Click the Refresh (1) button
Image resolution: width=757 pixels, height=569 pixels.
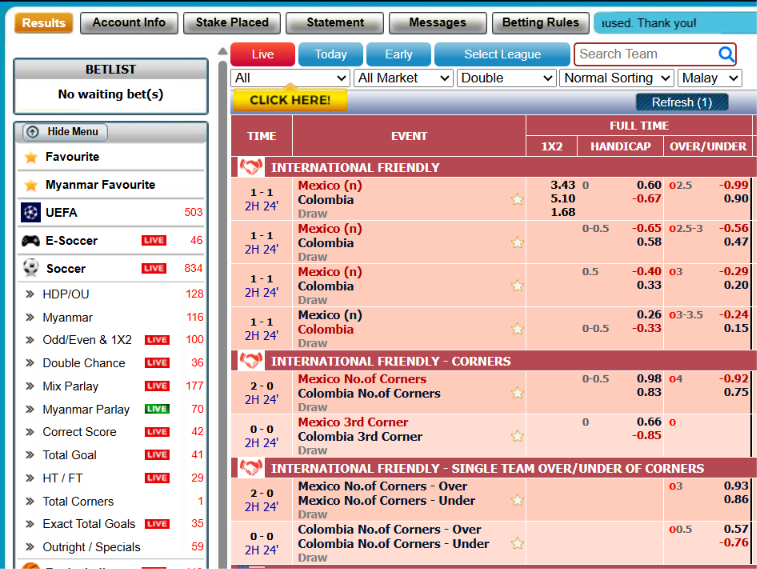682,102
